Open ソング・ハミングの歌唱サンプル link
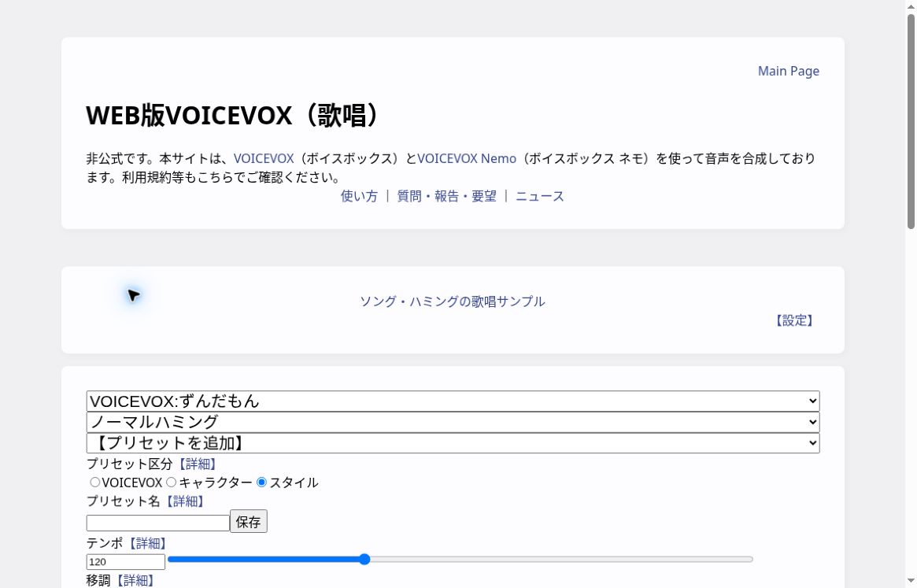This screenshot has height=588, width=917. [452, 301]
